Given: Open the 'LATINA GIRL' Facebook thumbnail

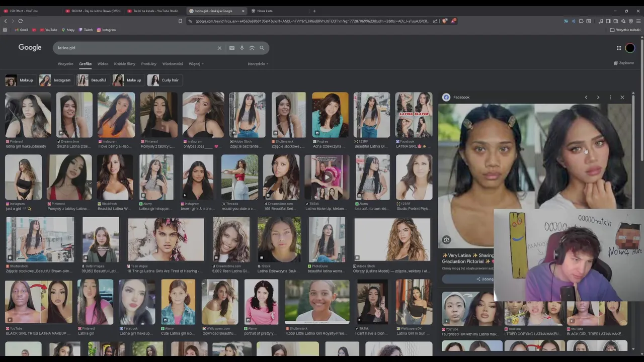Looking at the screenshot, I should click(x=414, y=115).
